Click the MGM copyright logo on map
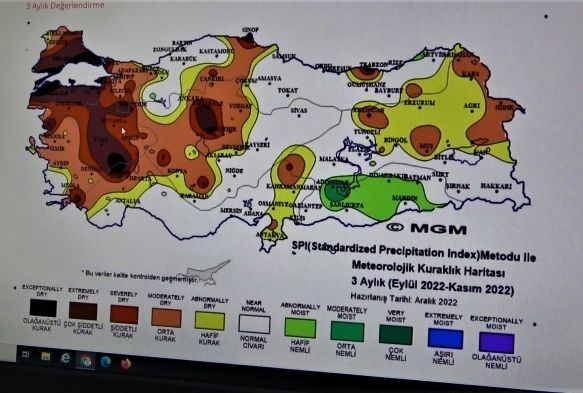The width and height of the screenshot is (583, 393). 426,228
